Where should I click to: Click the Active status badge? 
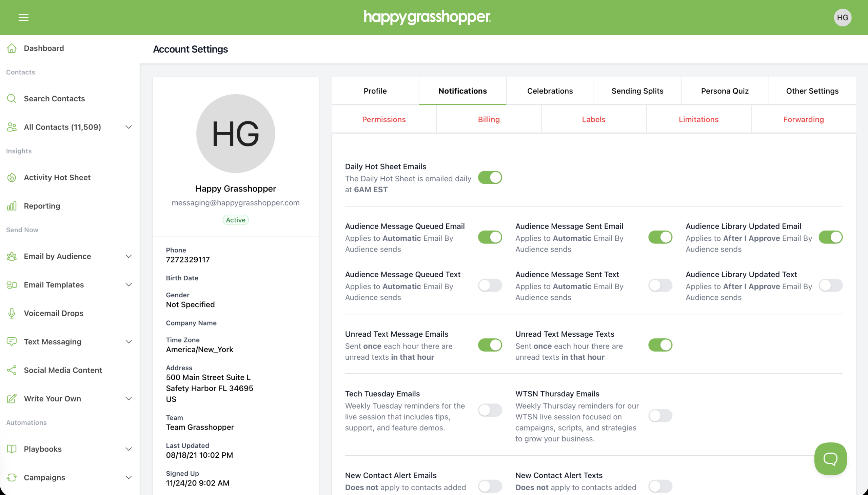235,220
